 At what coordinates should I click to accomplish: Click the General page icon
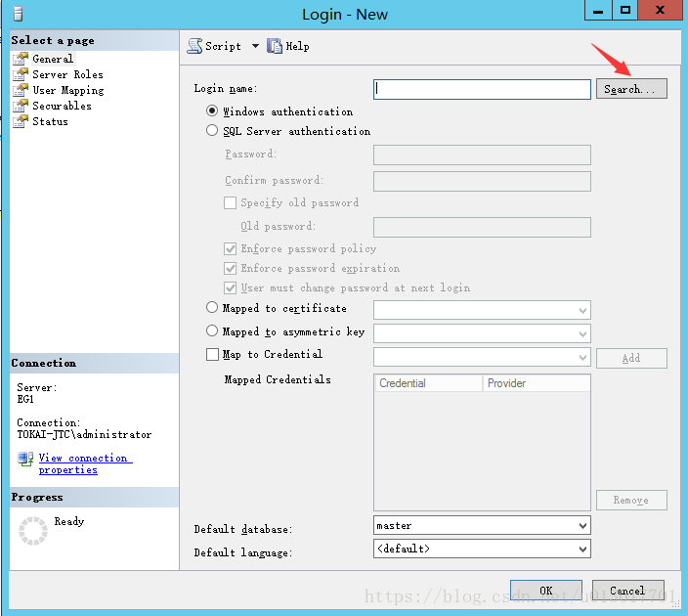point(21,59)
